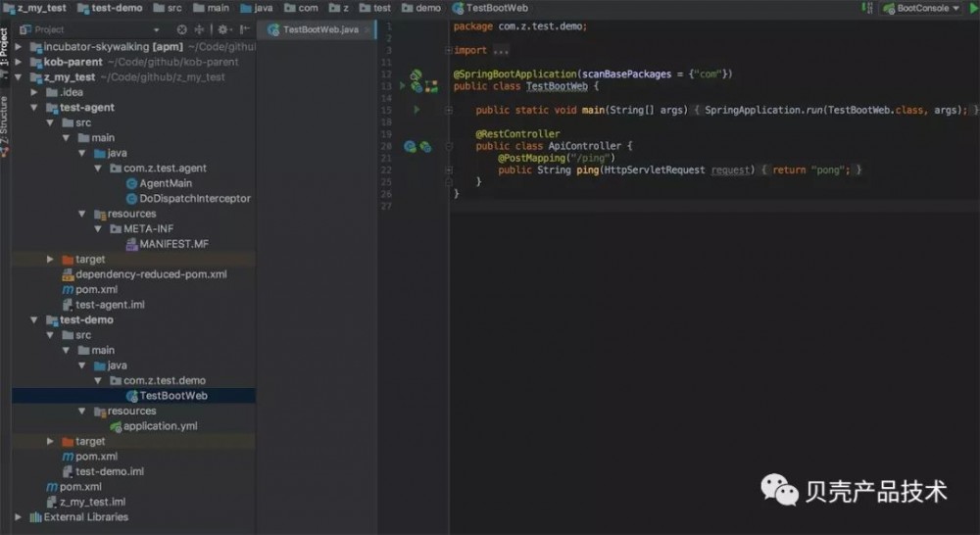Click the z_my_test breadcrumb in navigation bar
Image resolution: width=980 pixels, height=535 pixels.
click(34, 8)
